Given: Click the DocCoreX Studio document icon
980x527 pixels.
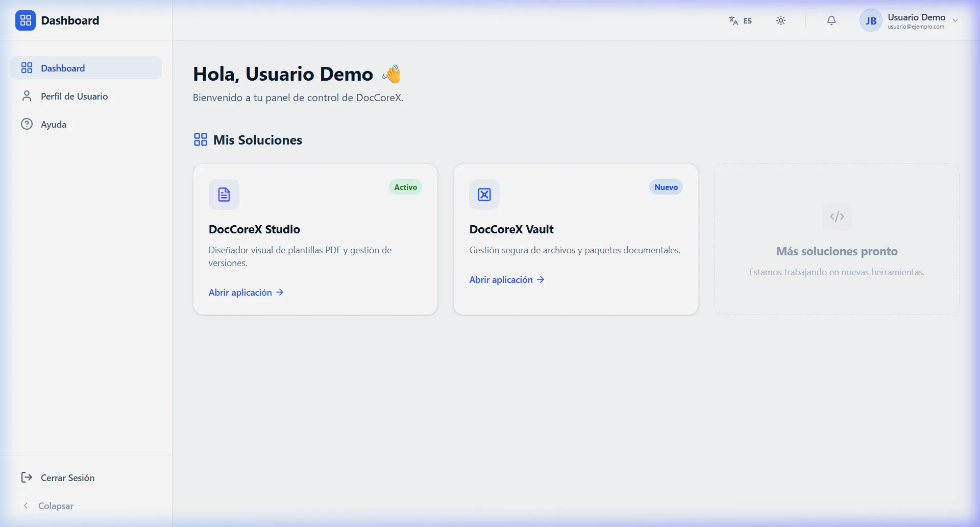Looking at the screenshot, I should click(x=224, y=195).
